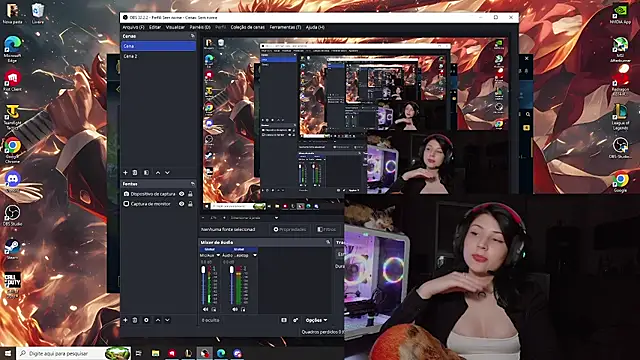
Task: Remove selected scene with trash icon
Action: point(135,173)
